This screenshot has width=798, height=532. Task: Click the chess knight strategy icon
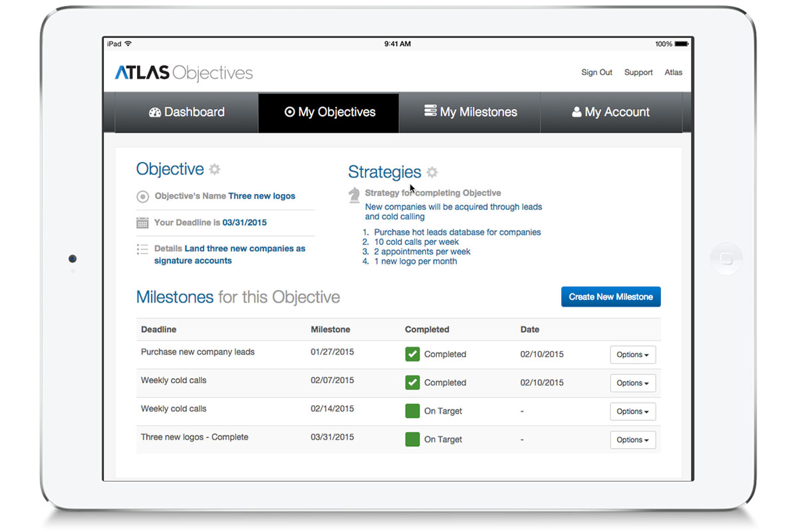tap(354, 194)
